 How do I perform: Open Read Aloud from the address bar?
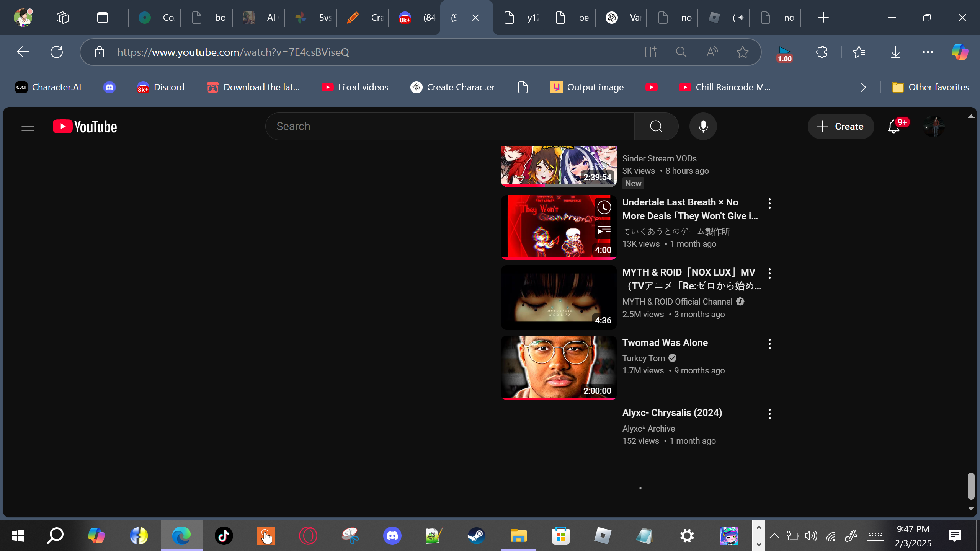(712, 52)
